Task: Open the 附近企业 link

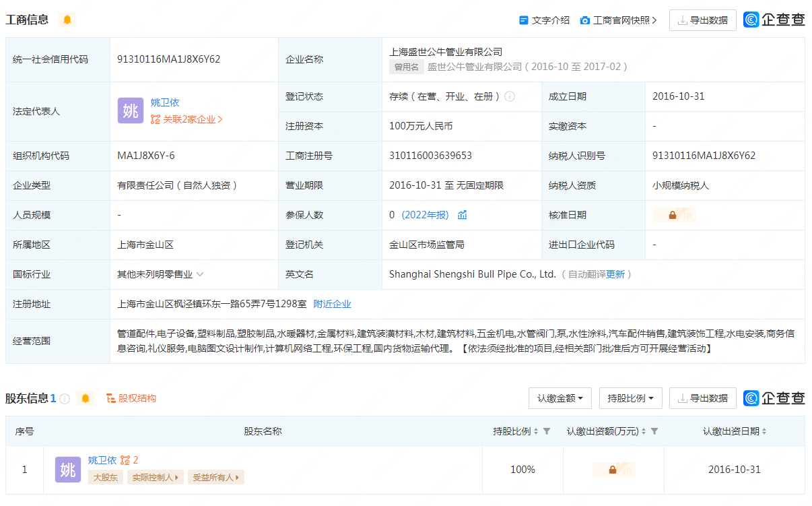Action: (x=333, y=304)
